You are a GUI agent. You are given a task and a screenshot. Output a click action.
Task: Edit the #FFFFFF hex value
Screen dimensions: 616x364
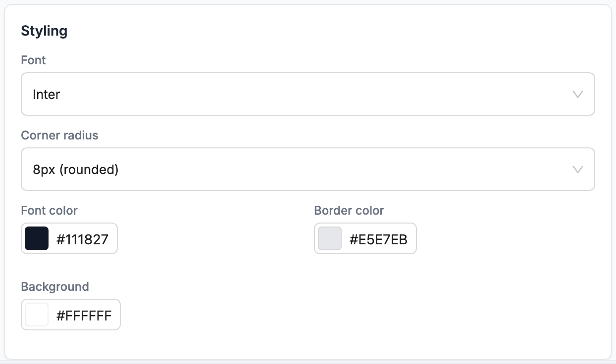(84, 316)
